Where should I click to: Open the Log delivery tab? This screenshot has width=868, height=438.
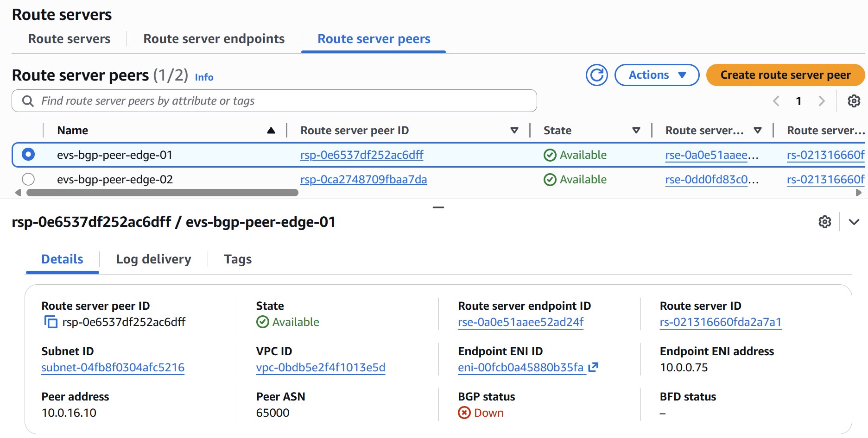153,259
